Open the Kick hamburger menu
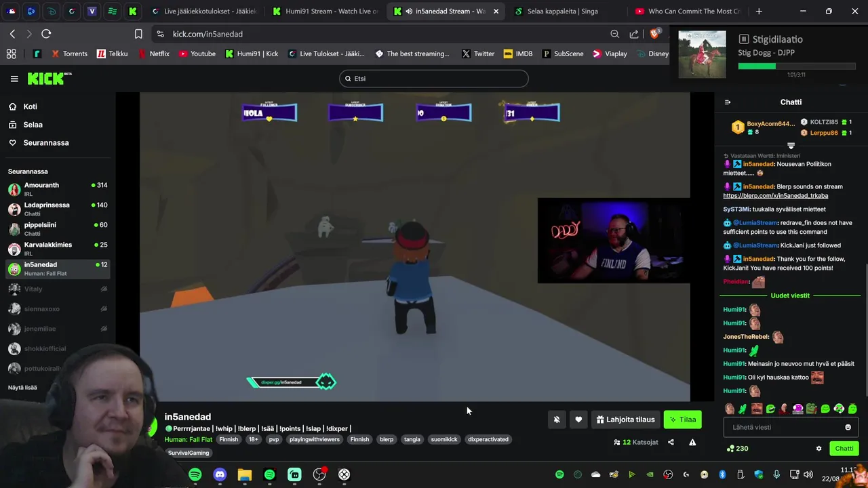The image size is (868, 488). (x=14, y=79)
